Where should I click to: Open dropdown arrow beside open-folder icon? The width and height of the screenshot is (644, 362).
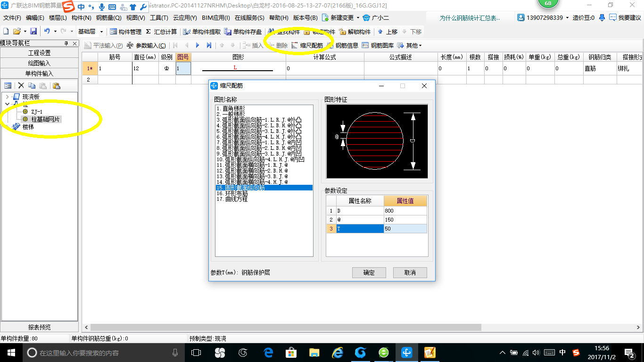(24, 32)
